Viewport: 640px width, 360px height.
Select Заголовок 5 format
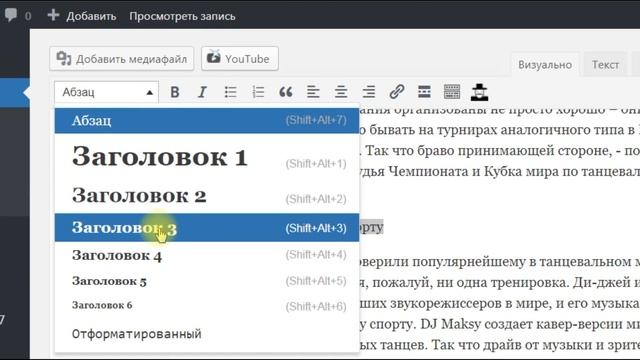tap(207, 281)
